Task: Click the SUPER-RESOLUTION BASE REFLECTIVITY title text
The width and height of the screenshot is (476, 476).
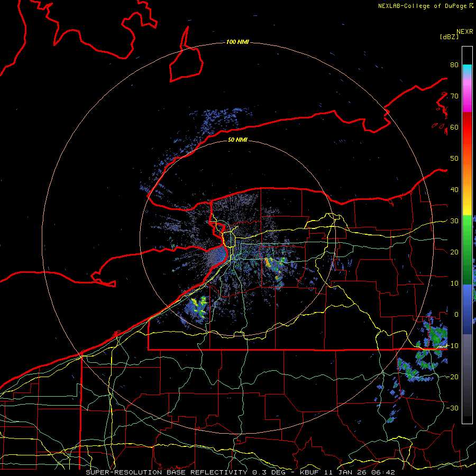Action: (x=167, y=472)
